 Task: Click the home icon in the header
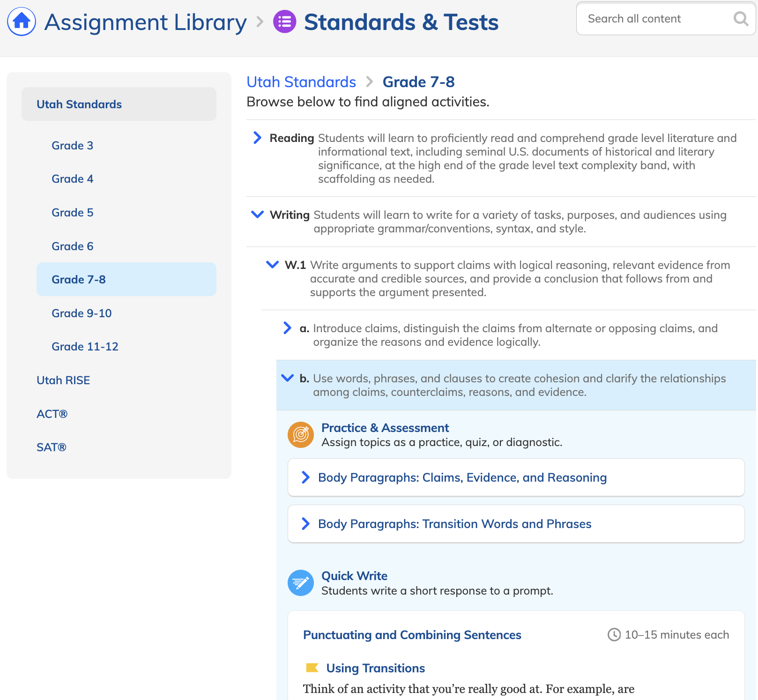click(22, 22)
